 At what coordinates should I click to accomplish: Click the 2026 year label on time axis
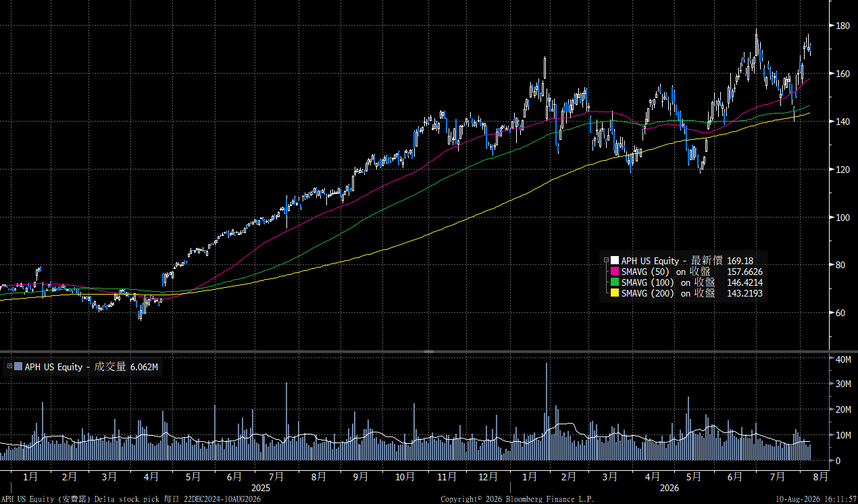pyautogui.click(x=670, y=488)
